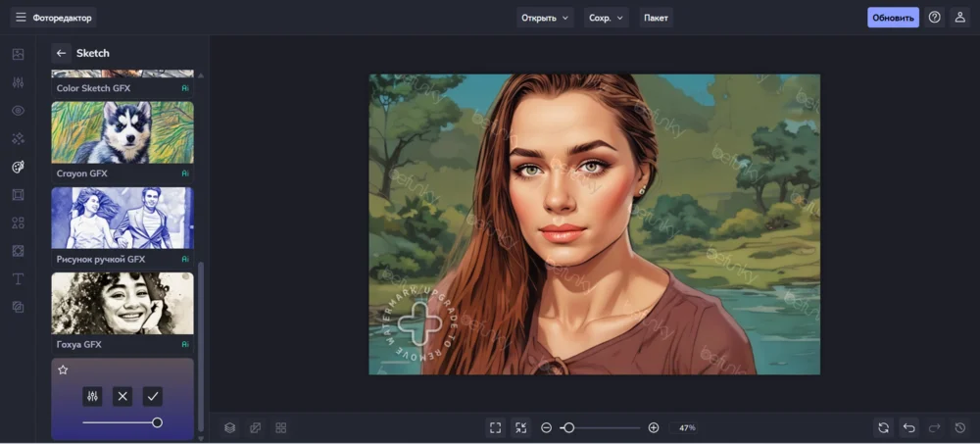Apply the effect with the checkmark
The image size is (980, 444).
(x=152, y=396)
